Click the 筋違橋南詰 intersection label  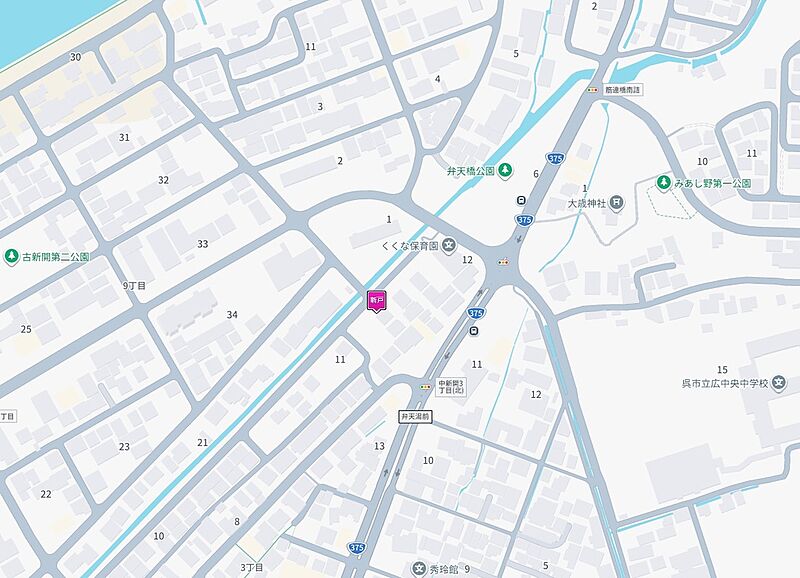(x=622, y=90)
